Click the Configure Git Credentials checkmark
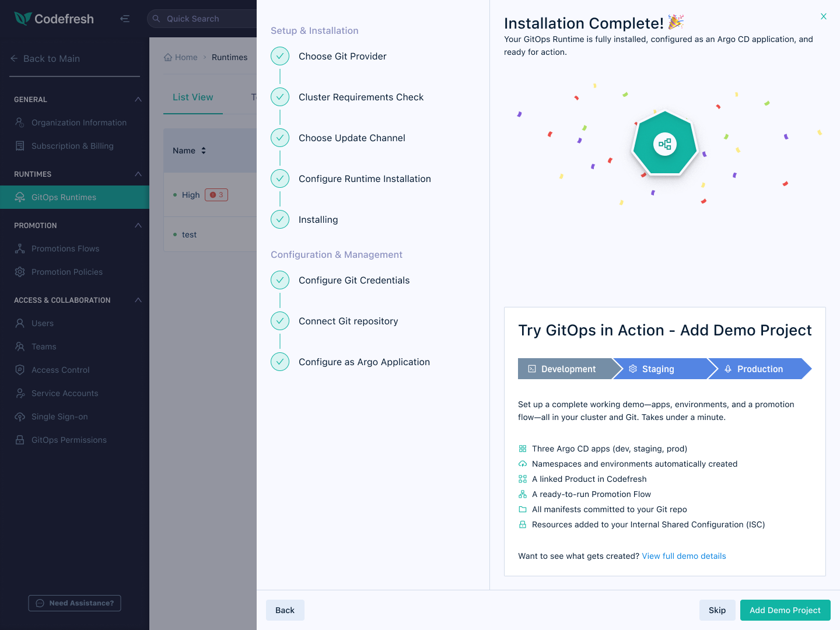The image size is (840, 630). tap(280, 280)
